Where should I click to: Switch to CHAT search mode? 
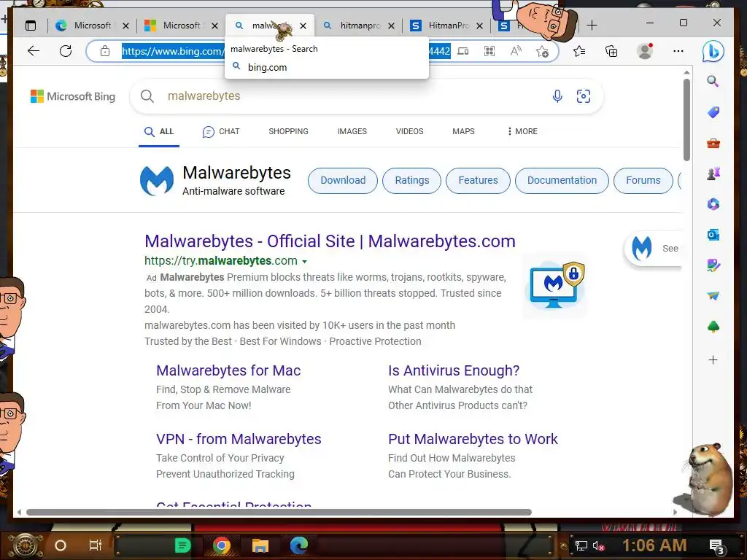coord(221,131)
